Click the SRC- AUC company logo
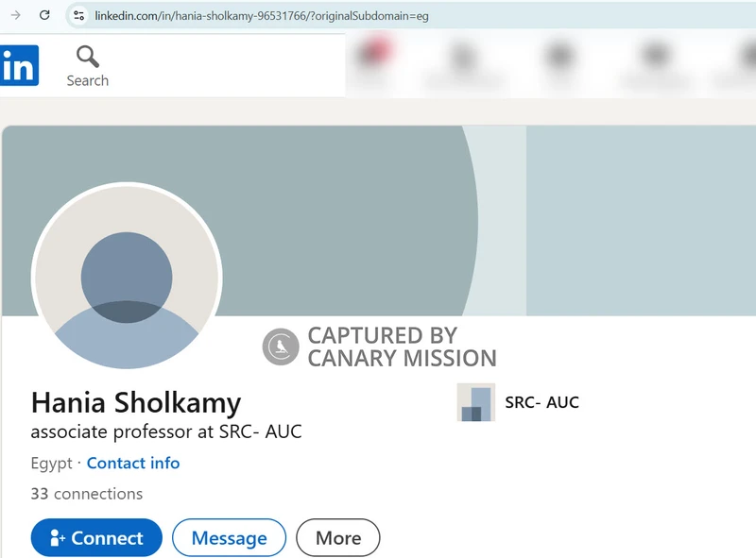This screenshot has height=558, width=756. [476, 402]
